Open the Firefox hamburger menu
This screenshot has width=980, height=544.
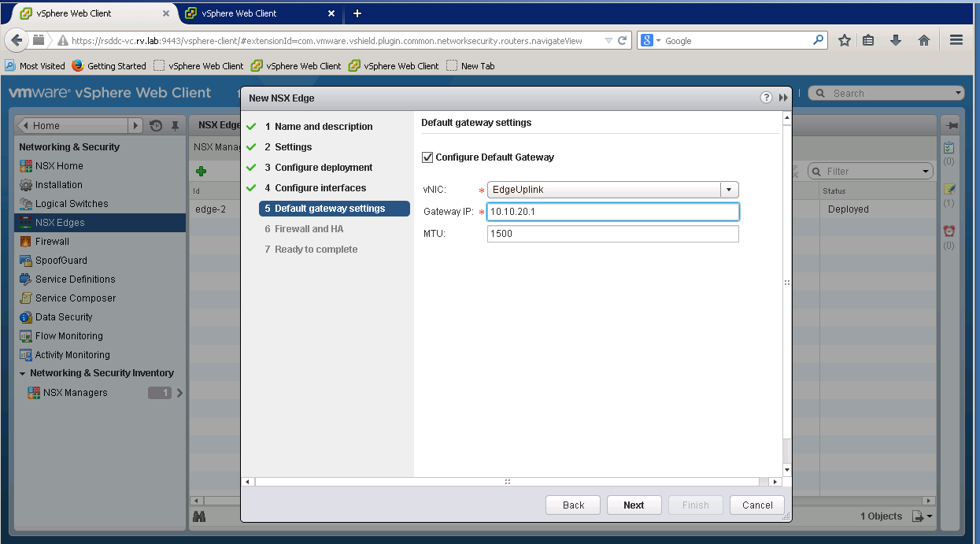pyautogui.click(x=956, y=40)
